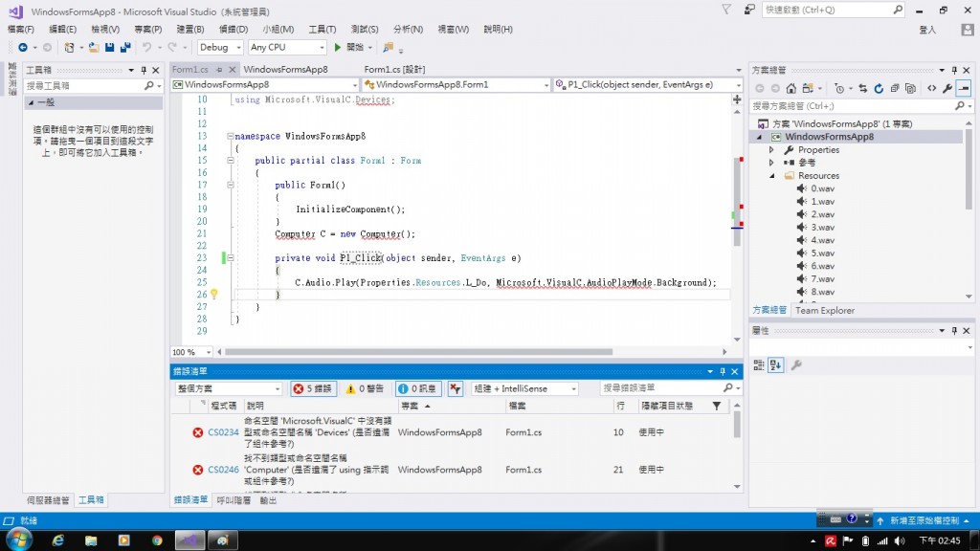Open the CS0246 error code link

tap(223, 470)
